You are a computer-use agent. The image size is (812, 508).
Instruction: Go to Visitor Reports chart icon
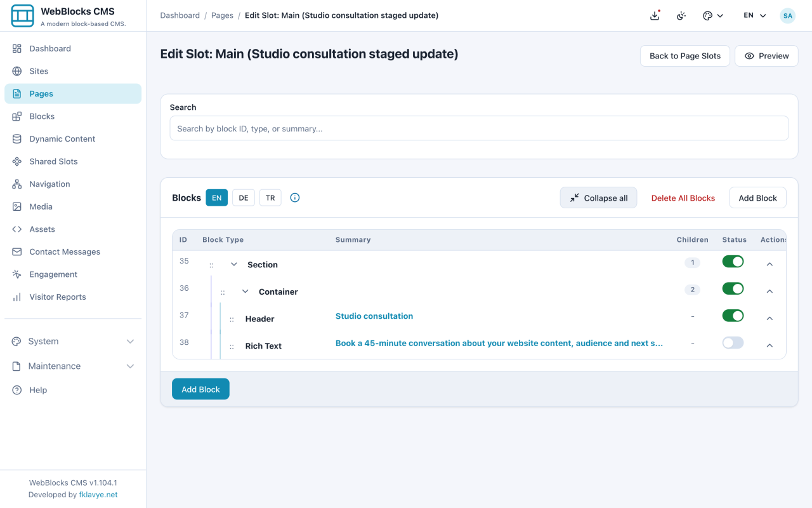click(x=17, y=297)
